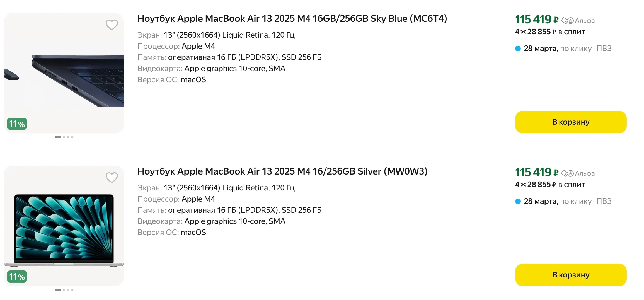Screen dimensions: 644x300
Task: Click split payment 4×28 855 ₽ for Sky Blue
Action: point(550,32)
